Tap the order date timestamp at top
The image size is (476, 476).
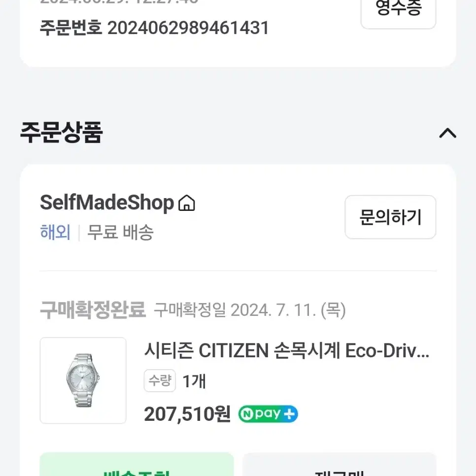(x=119, y=1)
